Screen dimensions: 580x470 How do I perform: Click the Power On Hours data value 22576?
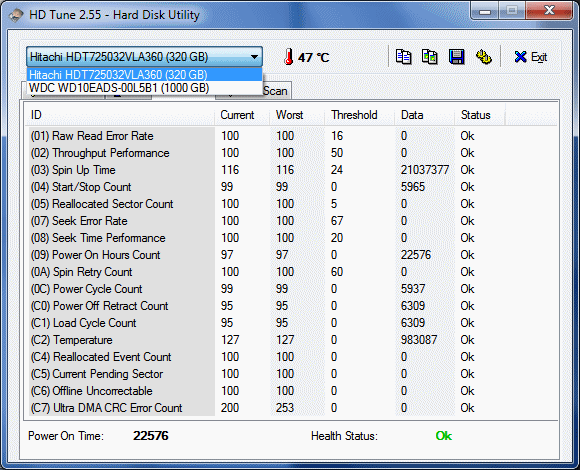tap(416, 255)
